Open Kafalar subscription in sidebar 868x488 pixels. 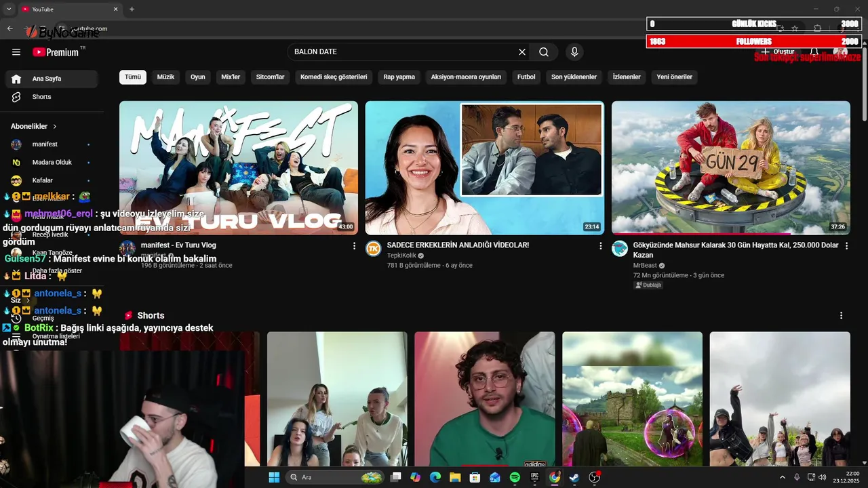[52, 181]
